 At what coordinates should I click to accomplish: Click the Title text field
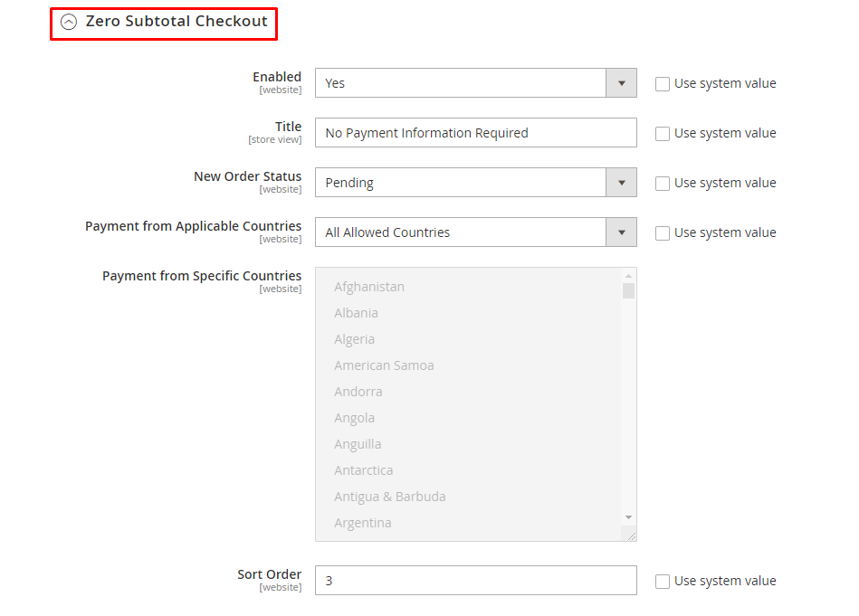click(475, 133)
